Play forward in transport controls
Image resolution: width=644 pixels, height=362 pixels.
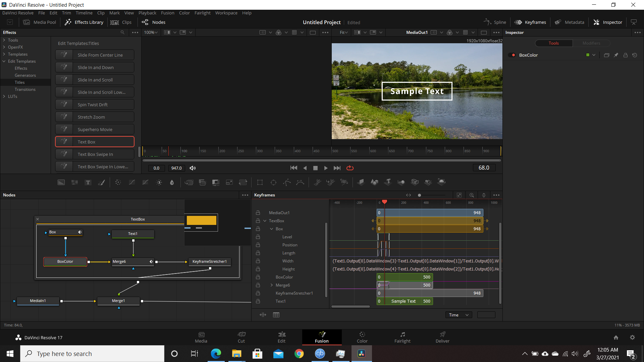326,168
